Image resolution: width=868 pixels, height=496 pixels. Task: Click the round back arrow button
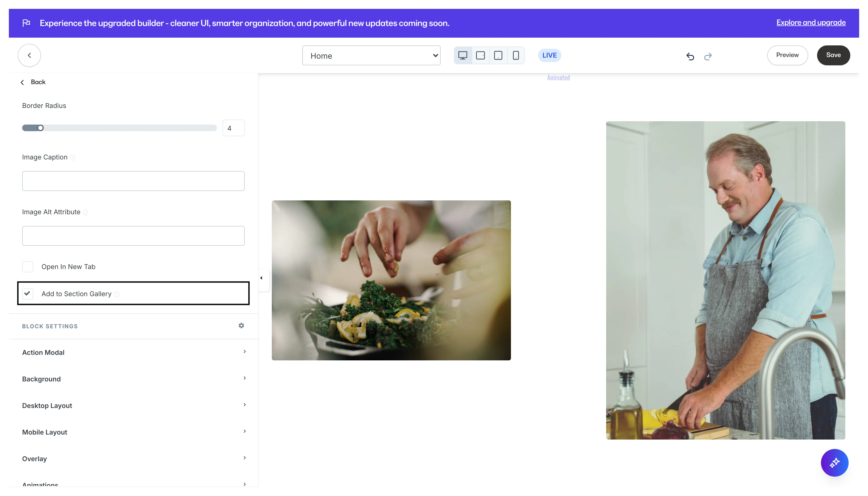point(29,55)
